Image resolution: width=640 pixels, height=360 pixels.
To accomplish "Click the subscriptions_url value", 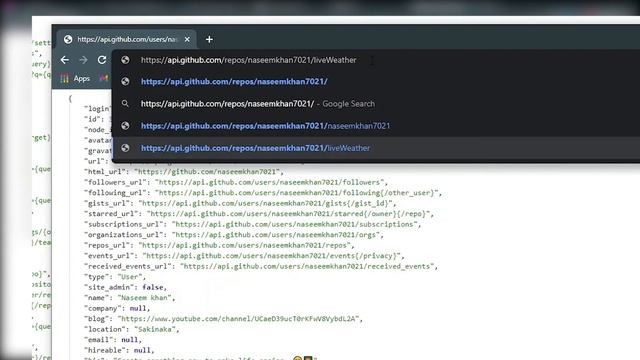I will click(295, 224).
